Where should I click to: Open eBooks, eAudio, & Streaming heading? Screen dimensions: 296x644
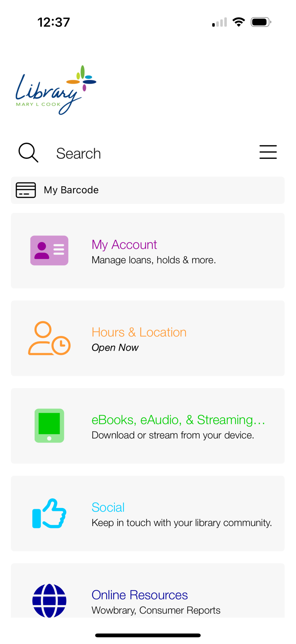[x=178, y=420]
